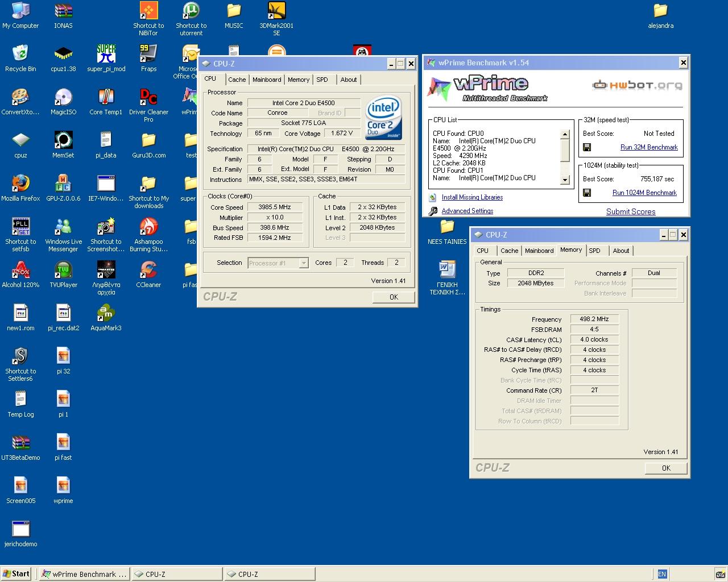Switch to Cache tab in CPU window
The image size is (728, 582).
point(237,80)
